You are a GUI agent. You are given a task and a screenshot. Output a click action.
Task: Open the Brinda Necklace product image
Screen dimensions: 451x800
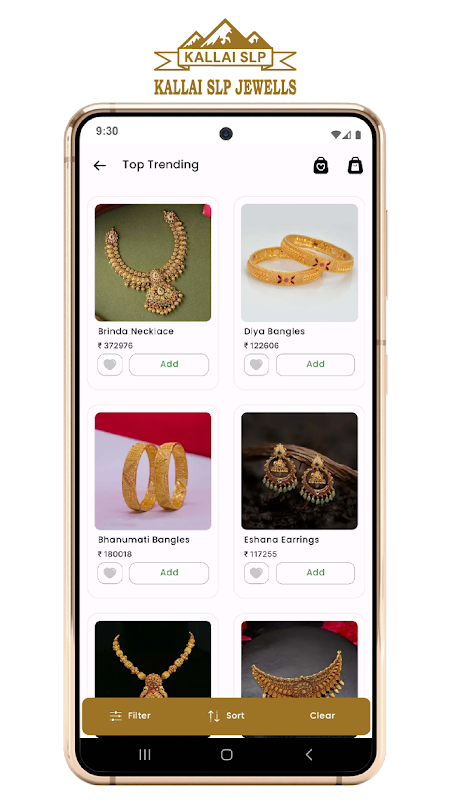pyautogui.click(x=153, y=263)
